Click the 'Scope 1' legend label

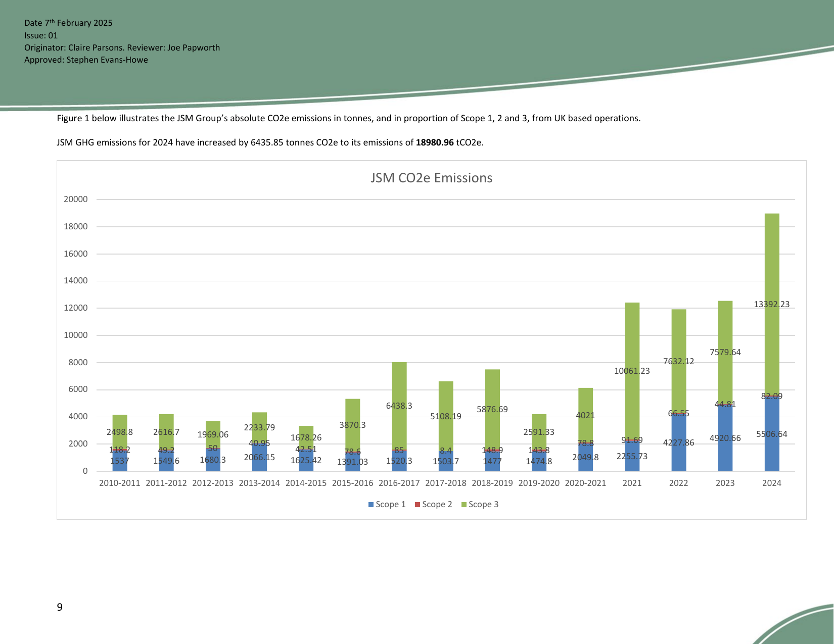coord(391,505)
